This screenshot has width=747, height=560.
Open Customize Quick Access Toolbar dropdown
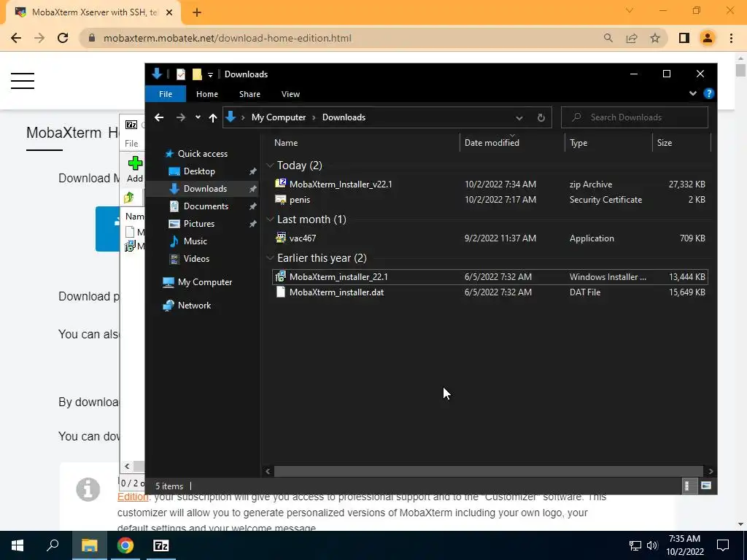pyautogui.click(x=210, y=75)
